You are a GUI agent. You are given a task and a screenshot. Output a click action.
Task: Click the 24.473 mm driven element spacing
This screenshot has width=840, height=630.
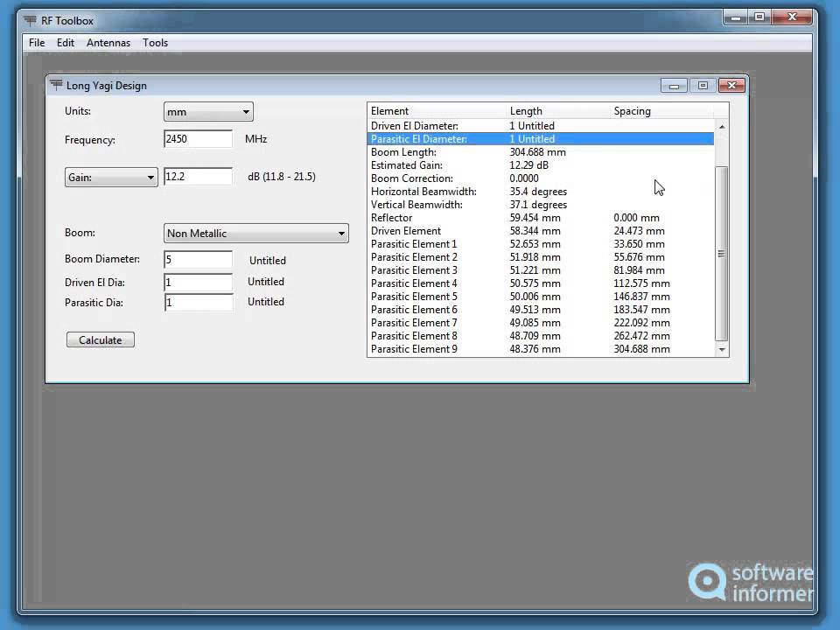(639, 231)
